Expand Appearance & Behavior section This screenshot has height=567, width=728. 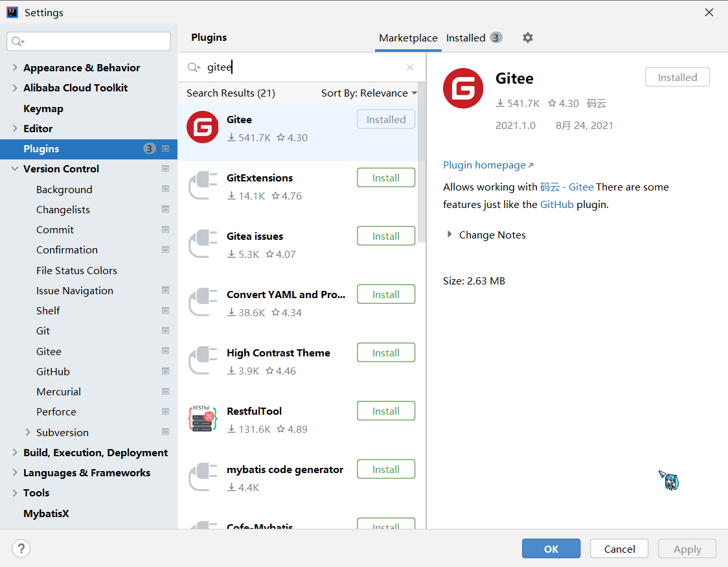click(15, 67)
